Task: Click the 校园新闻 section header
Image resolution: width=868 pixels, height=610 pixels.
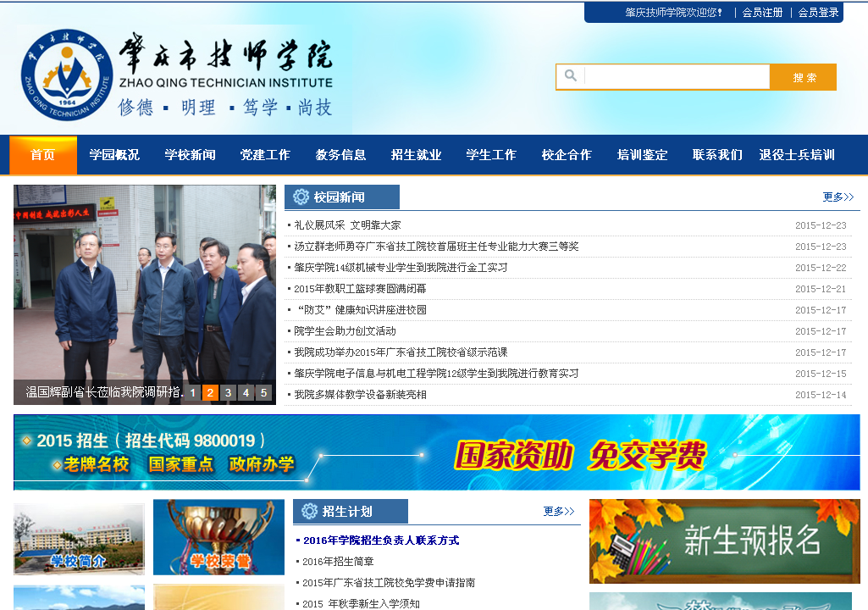Action: pyautogui.click(x=341, y=197)
